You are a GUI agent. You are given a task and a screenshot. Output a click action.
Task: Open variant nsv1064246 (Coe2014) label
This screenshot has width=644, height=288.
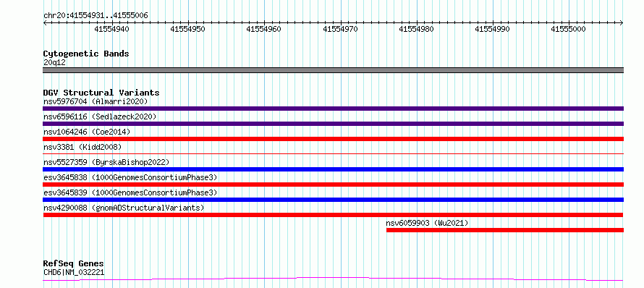coord(87,132)
